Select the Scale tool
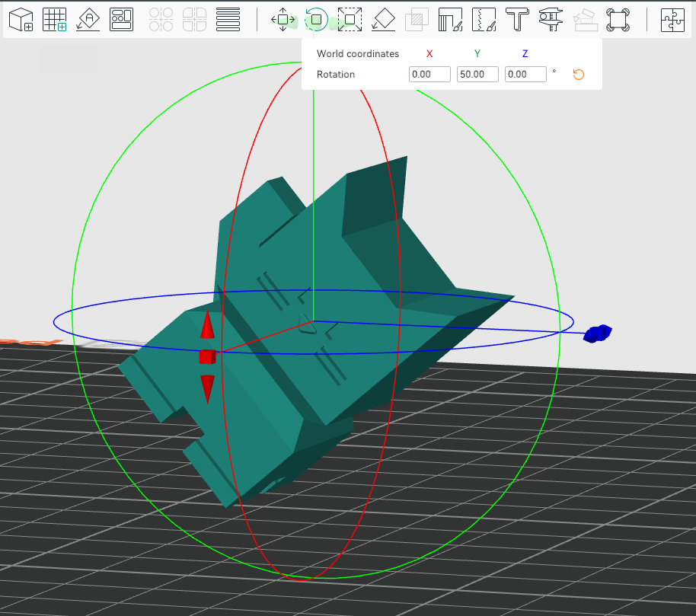 pos(350,20)
